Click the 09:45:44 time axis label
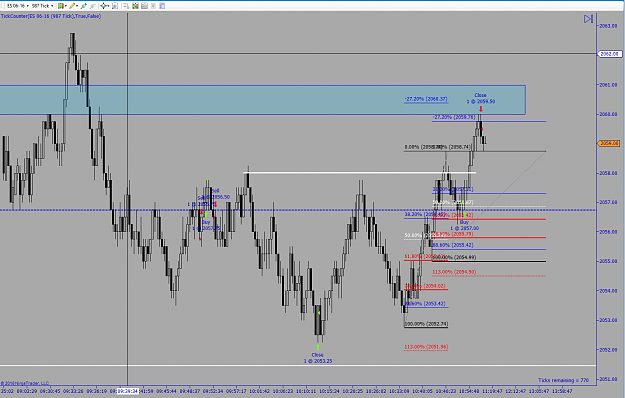Image resolution: width=625 pixels, height=398 pixels. click(x=166, y=391)
